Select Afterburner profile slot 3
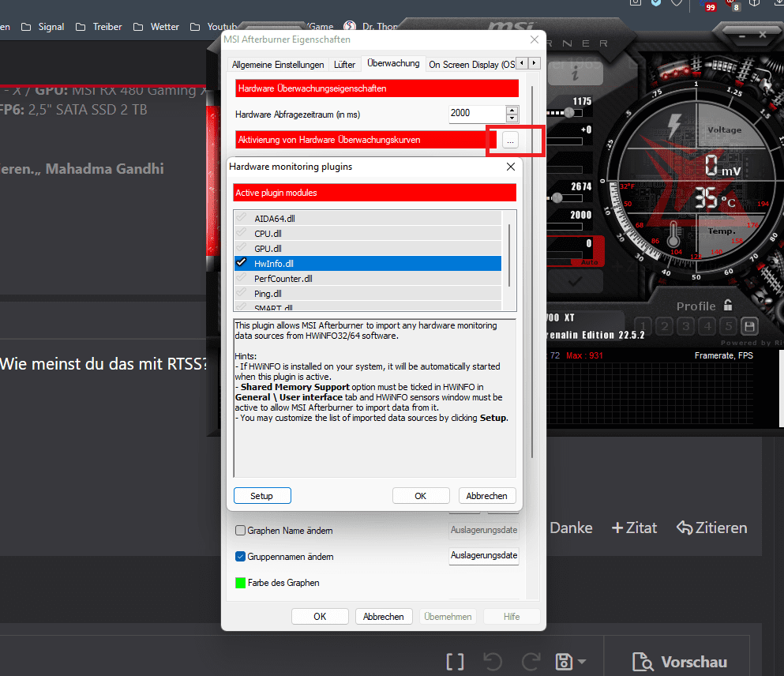The height and width of the screenshot is (676, 784). tap(686, 326)
